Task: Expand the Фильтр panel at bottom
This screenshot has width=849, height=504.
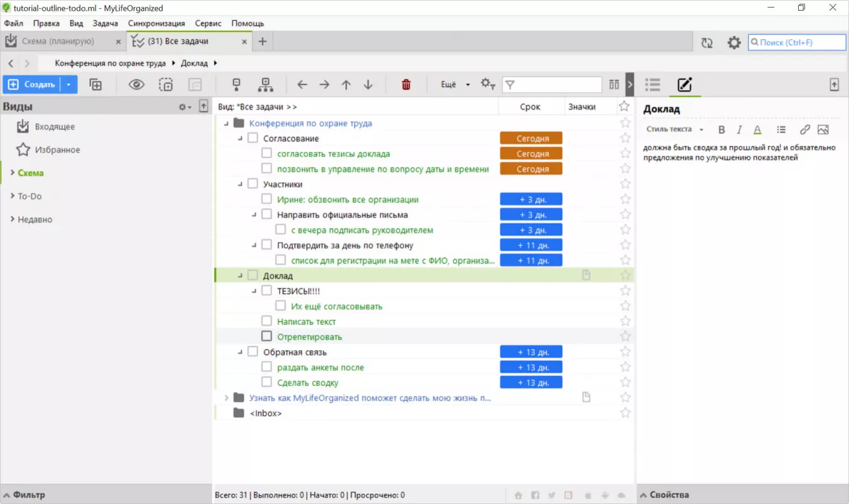Action: click(x=25, y=495)
